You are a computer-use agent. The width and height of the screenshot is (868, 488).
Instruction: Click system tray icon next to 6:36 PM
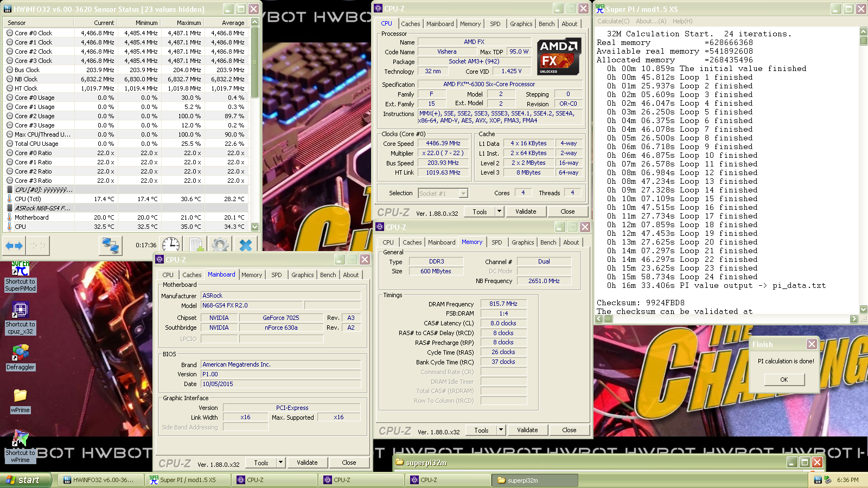tap(828, 480)
